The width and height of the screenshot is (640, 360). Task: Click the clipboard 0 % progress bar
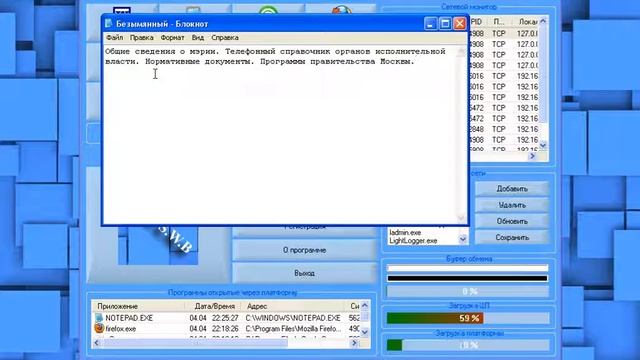click(467, 291)
